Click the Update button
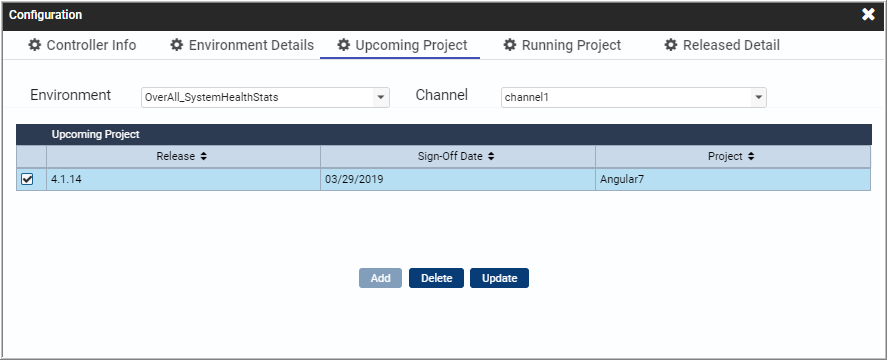This screenshot has width=887, height=360. [x=500, y=278]
